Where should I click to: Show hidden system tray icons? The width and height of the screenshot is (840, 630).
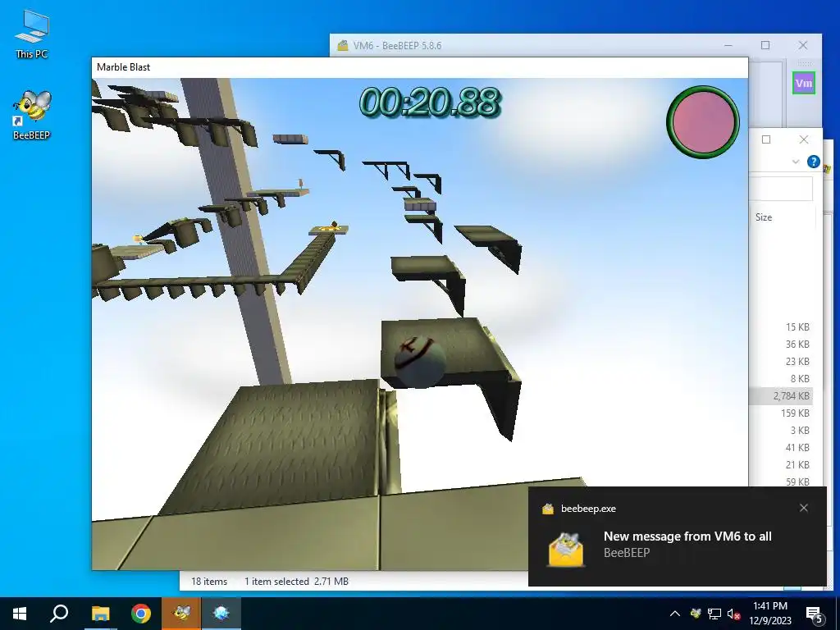[675, 614]
